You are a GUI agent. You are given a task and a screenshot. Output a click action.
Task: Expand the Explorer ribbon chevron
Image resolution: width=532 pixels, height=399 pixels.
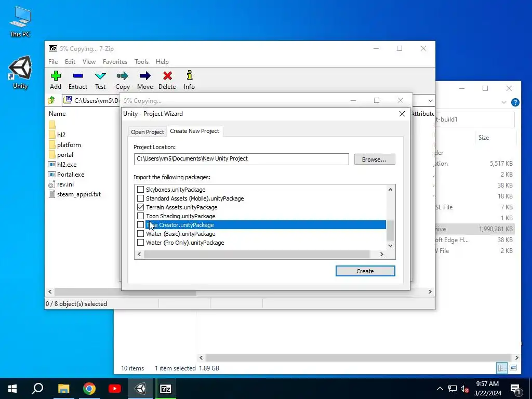[504, 102]
